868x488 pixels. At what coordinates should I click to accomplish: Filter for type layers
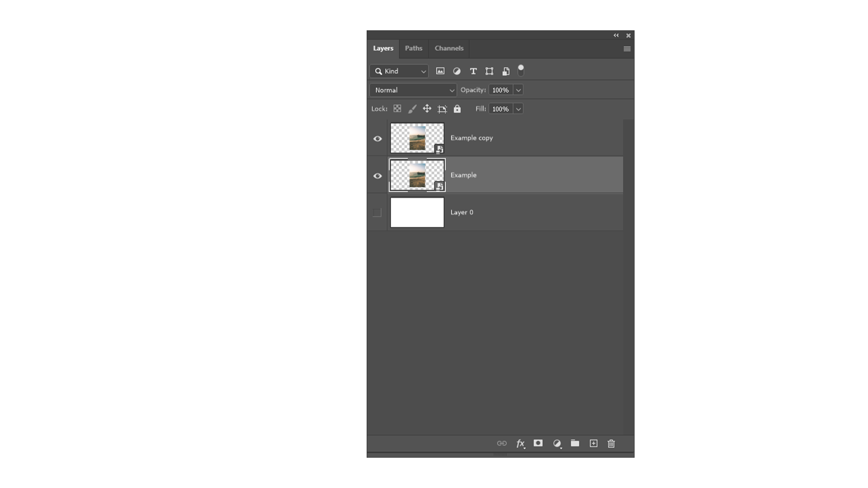coord(473,71)
